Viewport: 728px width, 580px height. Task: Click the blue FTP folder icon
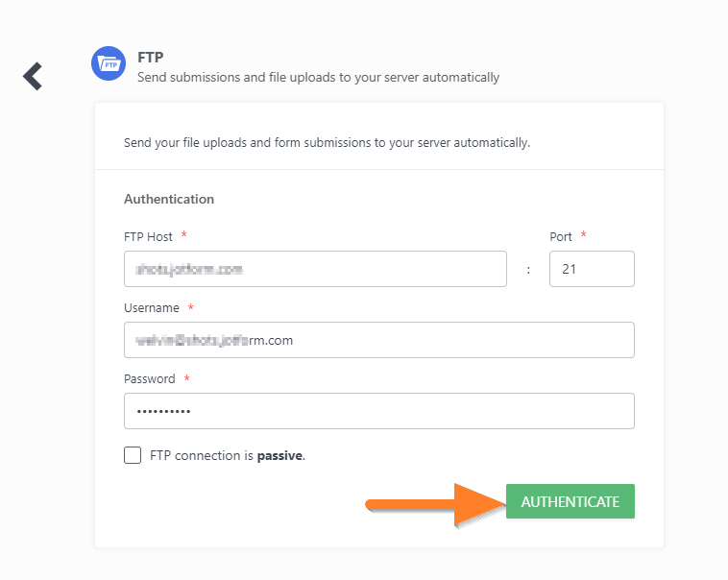click(109, 64)
